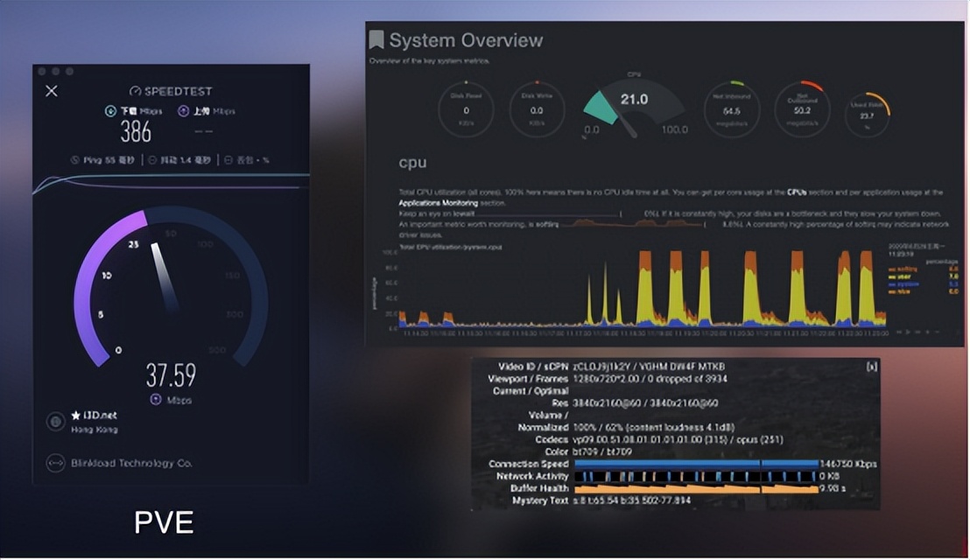Close the stats overlay with the [x] button
This screenshot has height=560, width=970.
(x=872, y=367)
